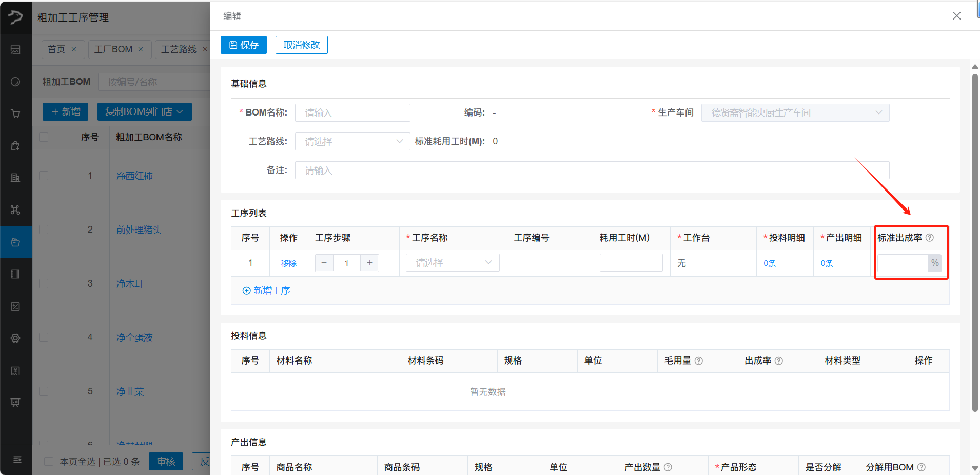Click help icon beside 出成率 header

[x=779, y=361]
